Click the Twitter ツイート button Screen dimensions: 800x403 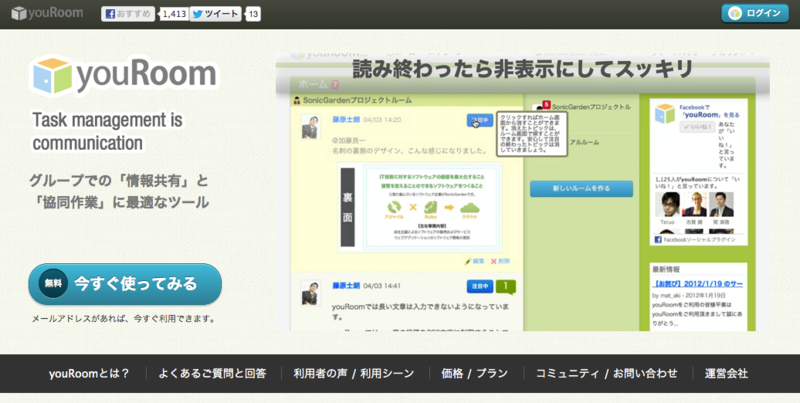pyautogui.click(x=216, y=14)
